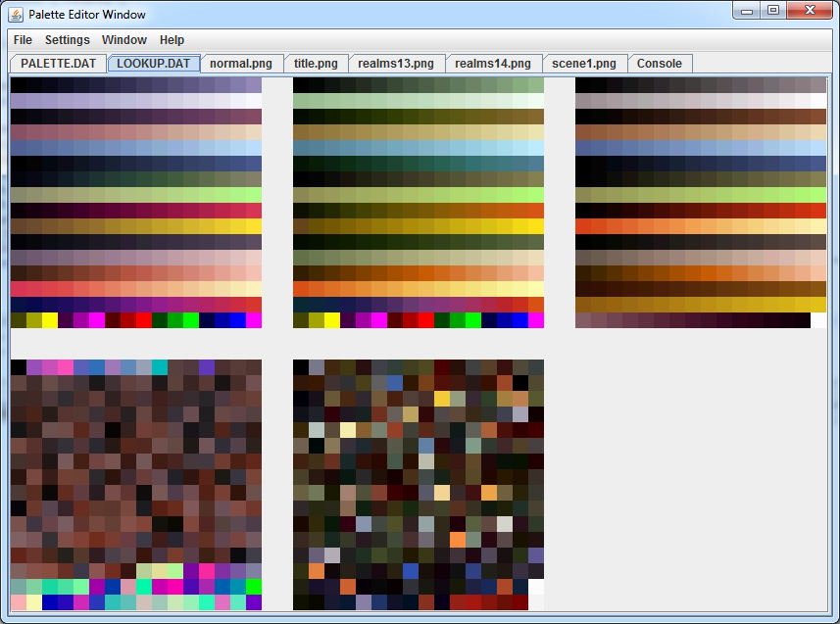Click the Java icon in the title bar
Viewport: 840px width, 624px height.
pos(16,14)
